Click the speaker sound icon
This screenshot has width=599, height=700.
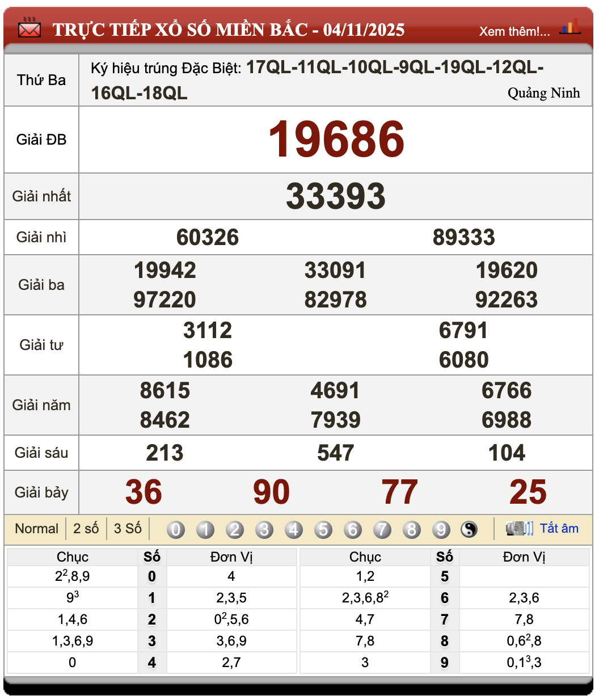pyautogui.click(x=519, y=529)
